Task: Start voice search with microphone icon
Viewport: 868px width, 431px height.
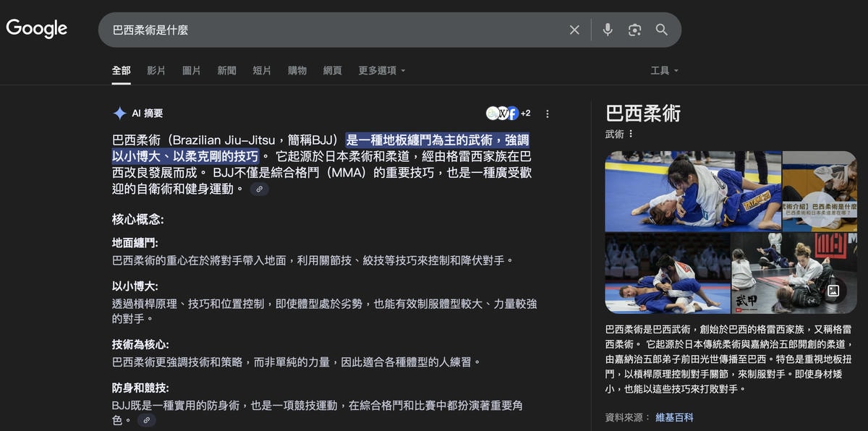Action: (608, 30)
